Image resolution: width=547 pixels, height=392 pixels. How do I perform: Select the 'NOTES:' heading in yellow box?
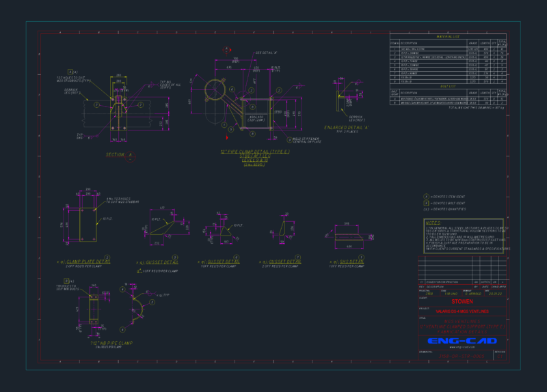[x=433, y=223]
